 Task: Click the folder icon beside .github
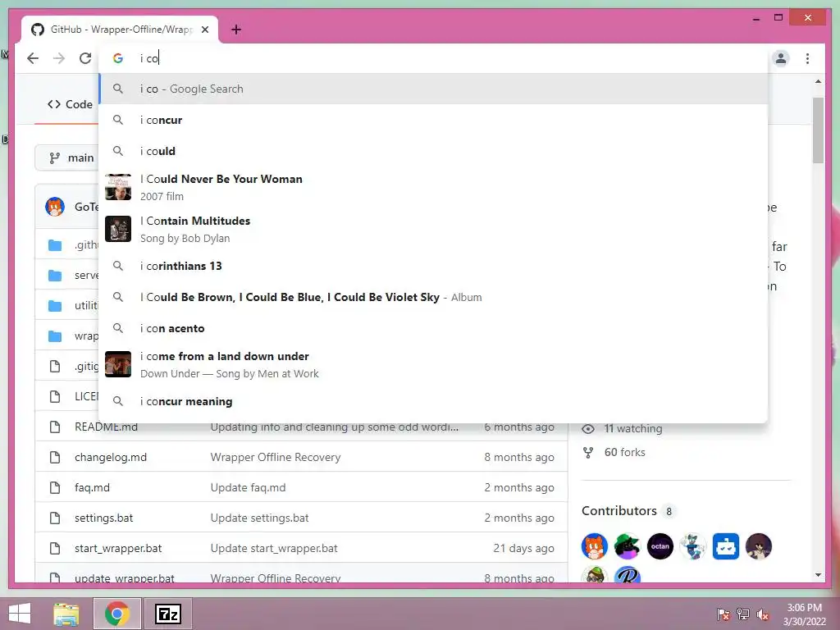[x=55, y=245]
